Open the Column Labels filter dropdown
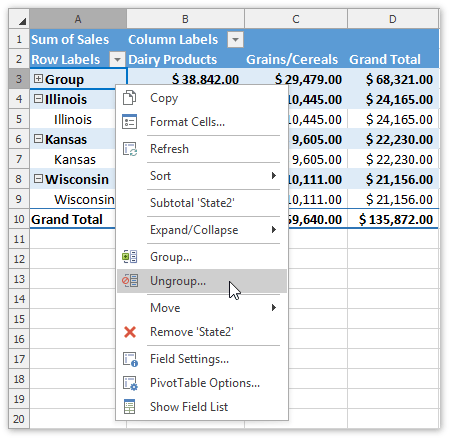This screenshot has height=441, width=452. (x=235, y=40)
